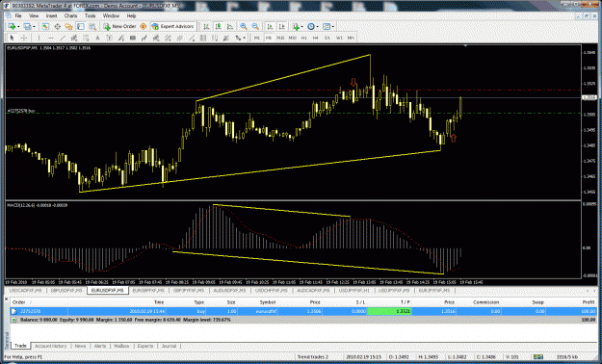
Task: Open the File menu
Action: coord(18,15)
